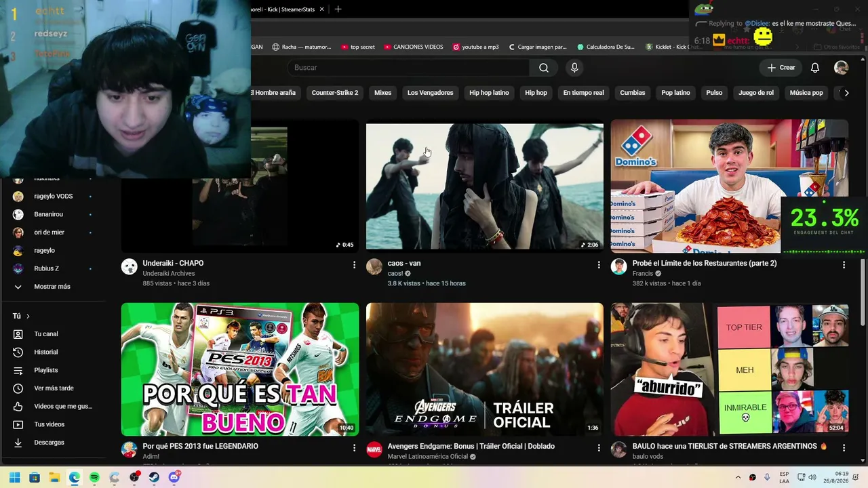Open options menu for Avengers Endgame trailer
The width and height of the screenshot is (868, 488).
[599, 447]
